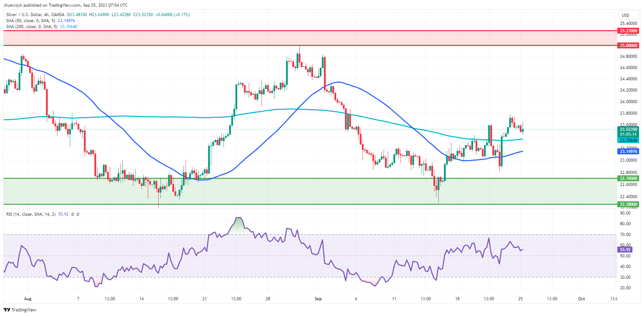The width and height of the screenshot is (644, 316).
Task: Click the red 25.00000 price label
Action: [628, 46]
